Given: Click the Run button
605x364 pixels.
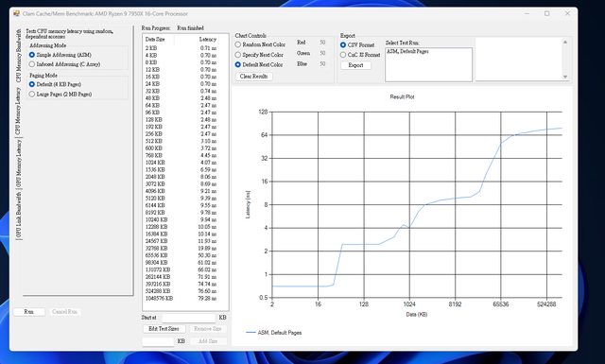Looking at the screenshot, I should click(x=29, y=311).
